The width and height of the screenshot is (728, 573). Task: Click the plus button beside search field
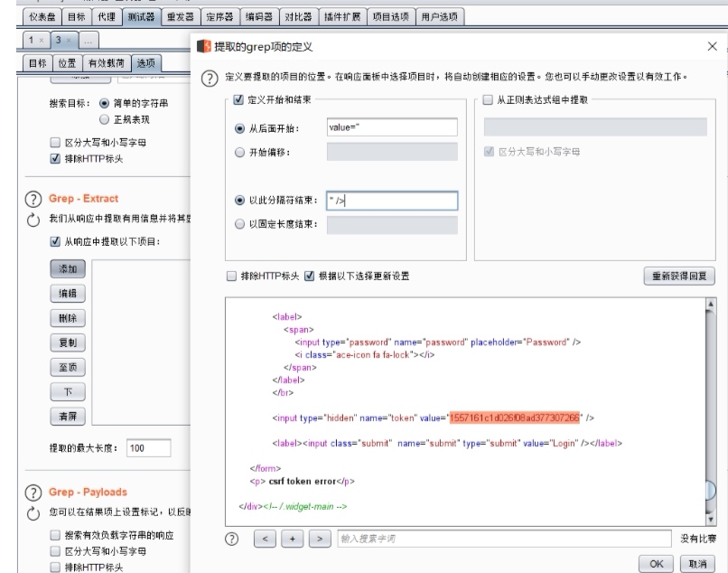[x=293, y=539]
